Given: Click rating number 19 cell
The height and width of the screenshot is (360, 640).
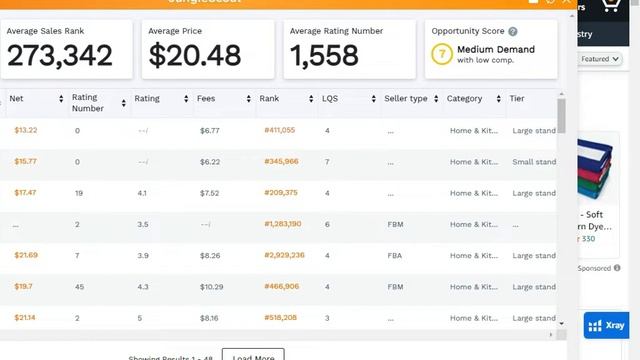Looking at the screenshot, I should [x=79, y=193].
